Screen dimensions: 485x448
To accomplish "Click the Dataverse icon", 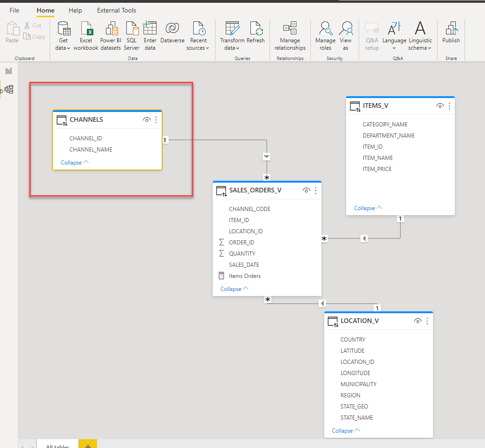I will 172,29.
